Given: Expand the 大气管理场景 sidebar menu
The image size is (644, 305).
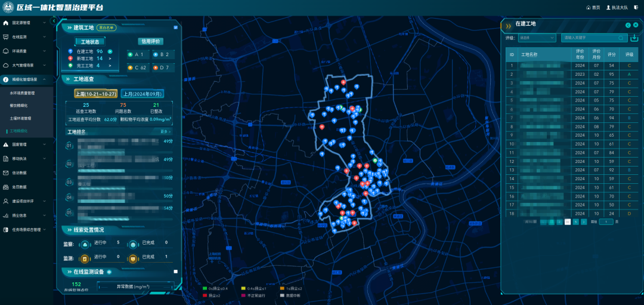Looking at the screenshot, I should click(26, 65).
